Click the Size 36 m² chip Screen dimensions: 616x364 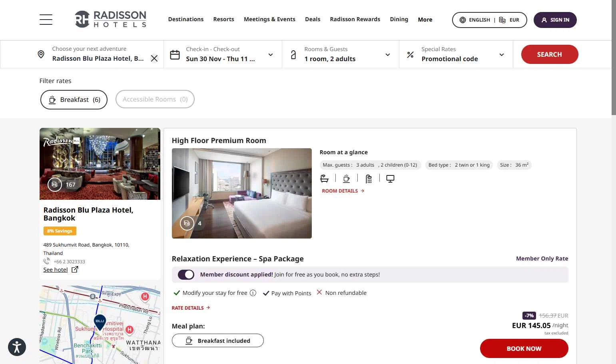point(514,165)
